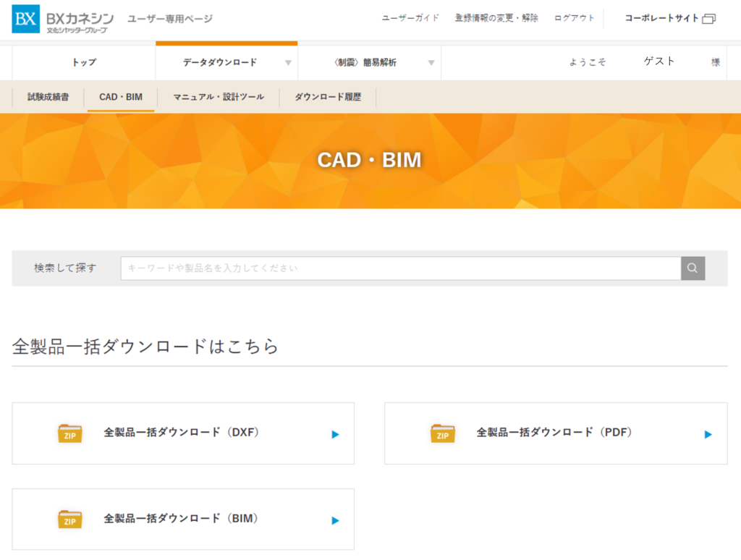
Task: Click the blue arrow on the DXF card
Action: (334, 433)
